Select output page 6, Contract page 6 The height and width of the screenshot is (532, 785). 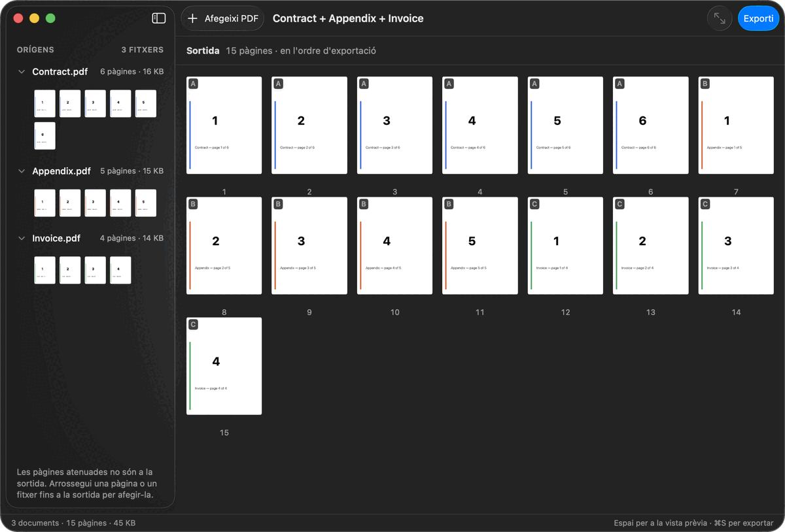[x=651, y=125]
